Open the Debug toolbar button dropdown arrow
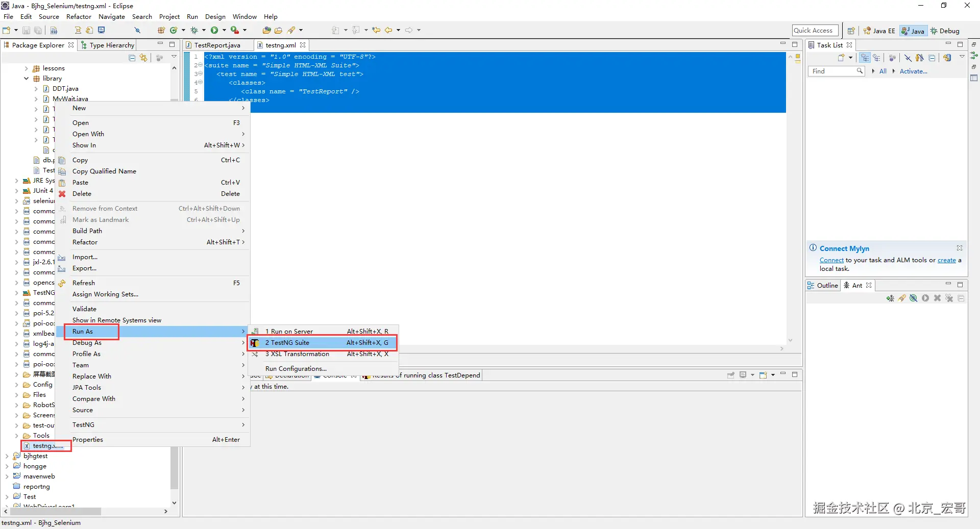 204,30
